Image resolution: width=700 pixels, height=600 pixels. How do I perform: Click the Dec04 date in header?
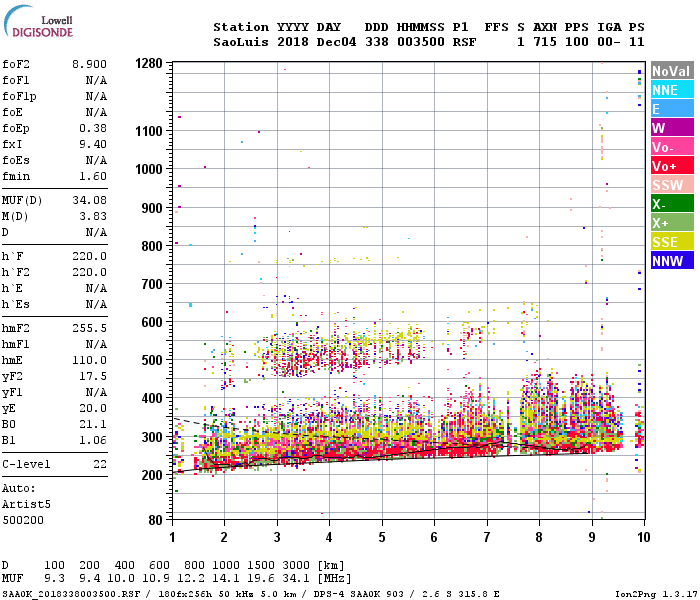click(x=336, y=42)
